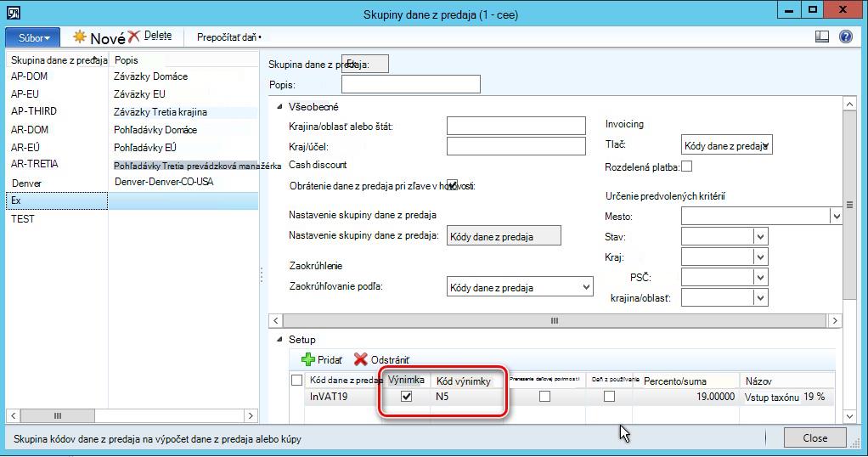Viewport: 868px width, 457px height.
Task: Click the right pane vertical scrollbar up arrow
Action: 849,104
